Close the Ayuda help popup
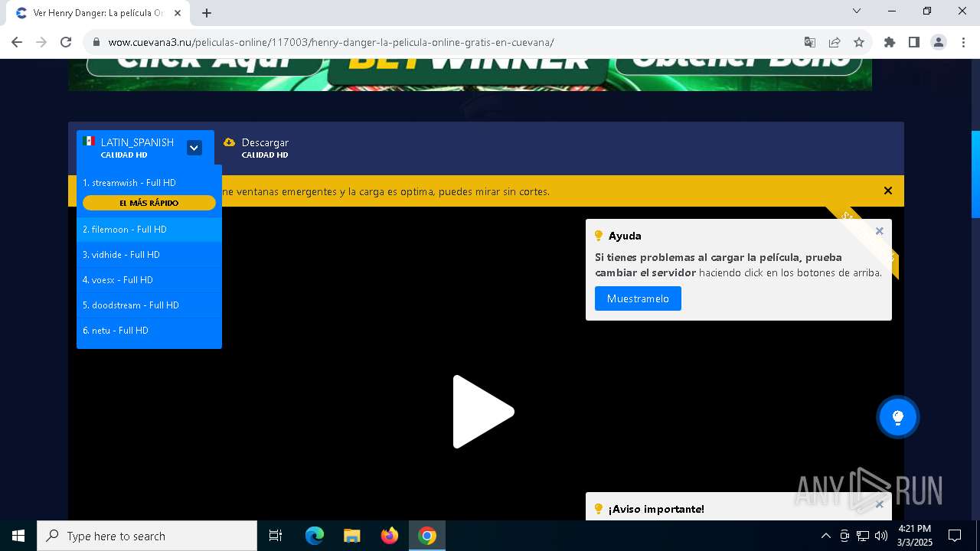 (x=880, y=230)
